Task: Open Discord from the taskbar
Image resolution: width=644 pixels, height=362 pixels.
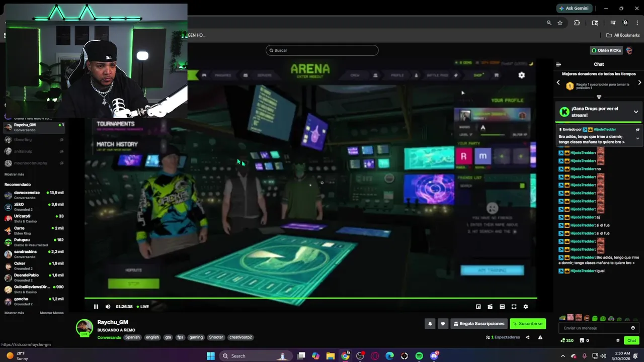Action: click(434, 356)
